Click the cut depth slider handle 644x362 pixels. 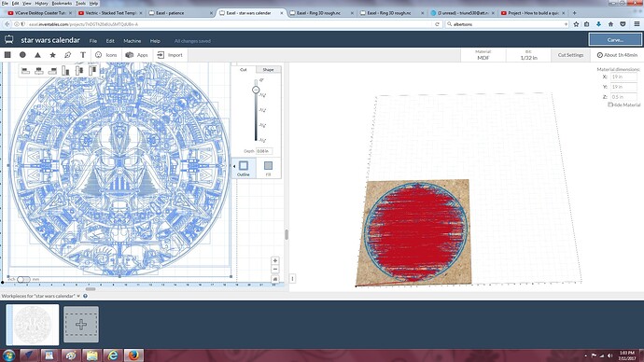(256, 90)
